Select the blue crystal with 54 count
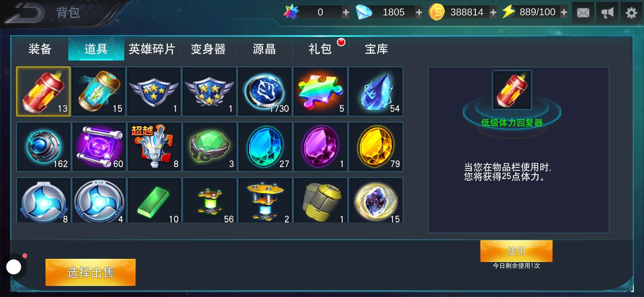The height and width of the screenshot is (297, 644). 376,92
